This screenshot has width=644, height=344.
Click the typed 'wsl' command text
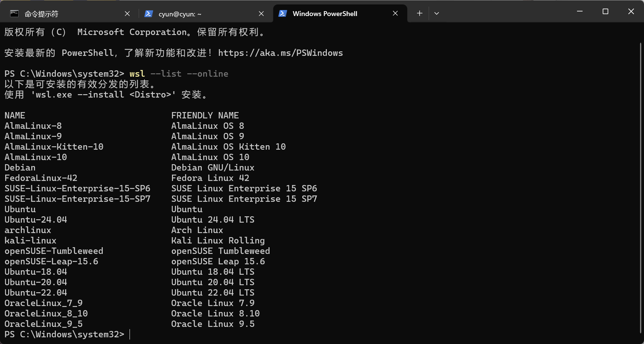[x=137, y=74]
